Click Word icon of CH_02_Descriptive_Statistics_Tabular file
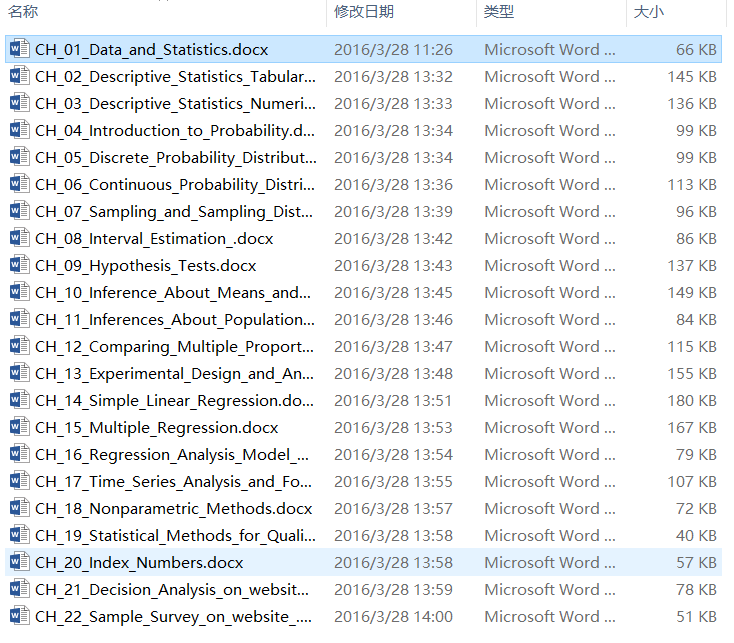Image resolution: width=734 pixels, height=643 pixels. (x=20, y=76)
